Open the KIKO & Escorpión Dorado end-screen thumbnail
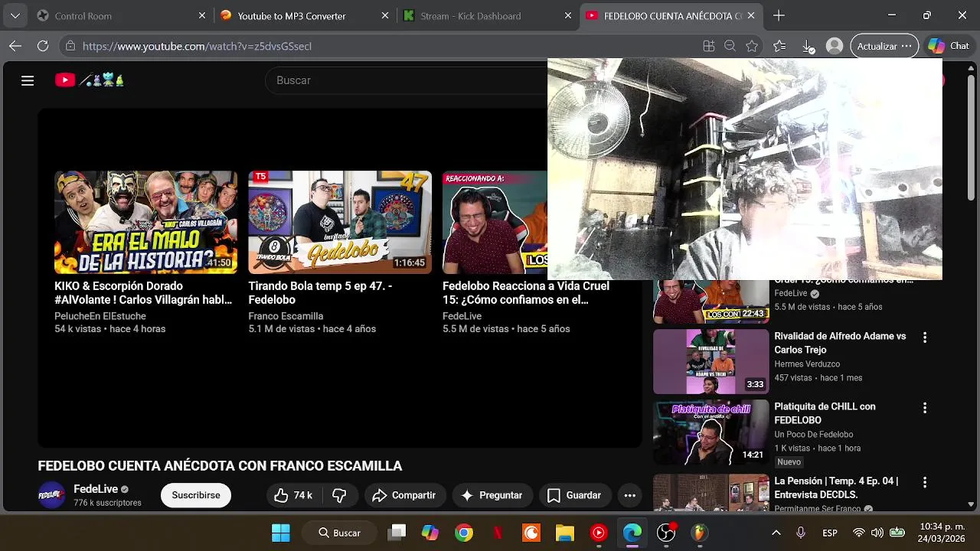 (x=145, y=222)
